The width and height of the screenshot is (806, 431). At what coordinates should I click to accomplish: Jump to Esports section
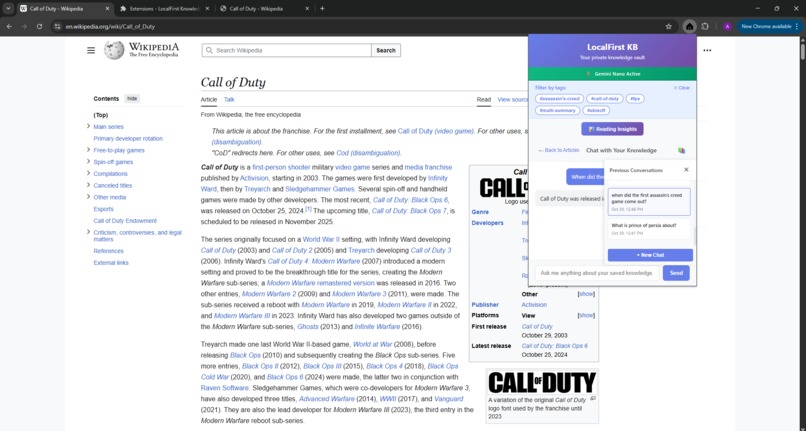click(x=103, y=209)
